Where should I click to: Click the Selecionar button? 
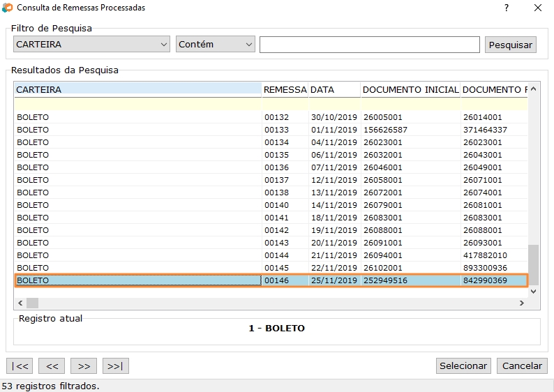pyautogui.click(x=463, y=365)
